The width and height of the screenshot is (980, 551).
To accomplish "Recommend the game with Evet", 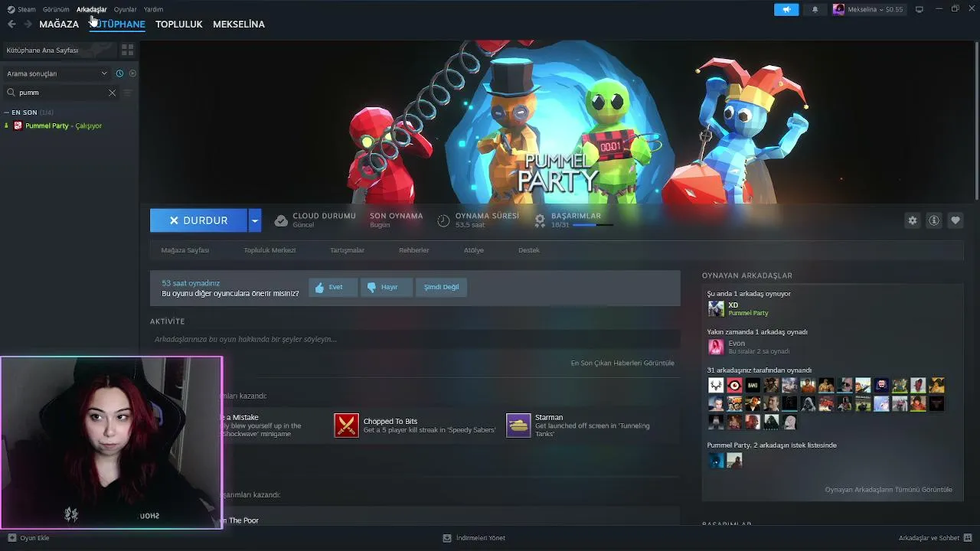I will (333, 287).
